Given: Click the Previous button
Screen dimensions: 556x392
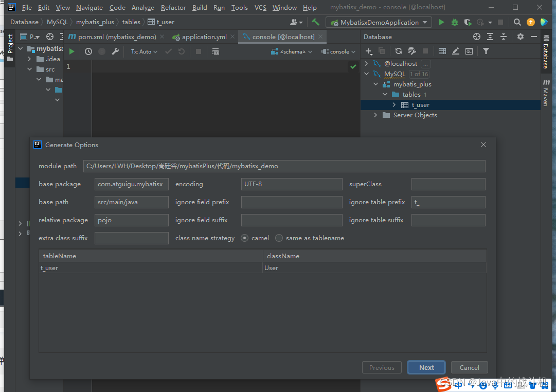Looking at the screenshot, I should coord(382,367).
